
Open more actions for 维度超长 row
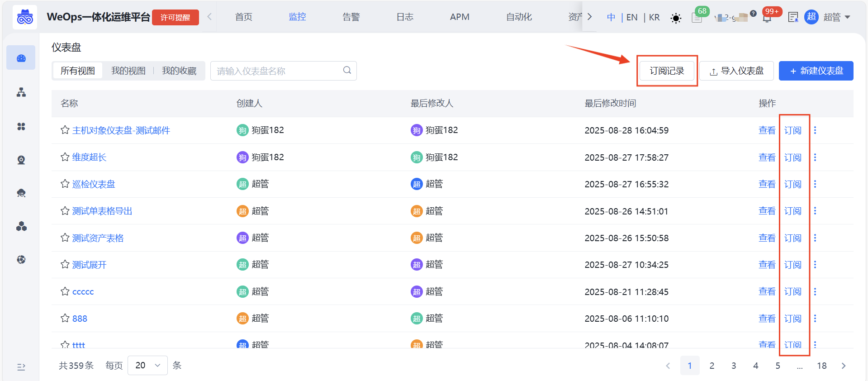click(815, 157)
